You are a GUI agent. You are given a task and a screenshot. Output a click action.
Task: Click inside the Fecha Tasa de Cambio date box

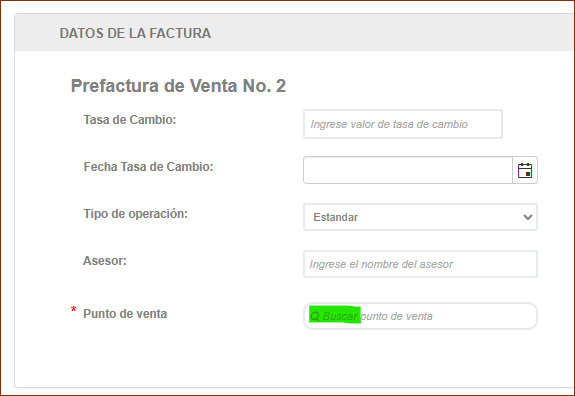[408, 170]
